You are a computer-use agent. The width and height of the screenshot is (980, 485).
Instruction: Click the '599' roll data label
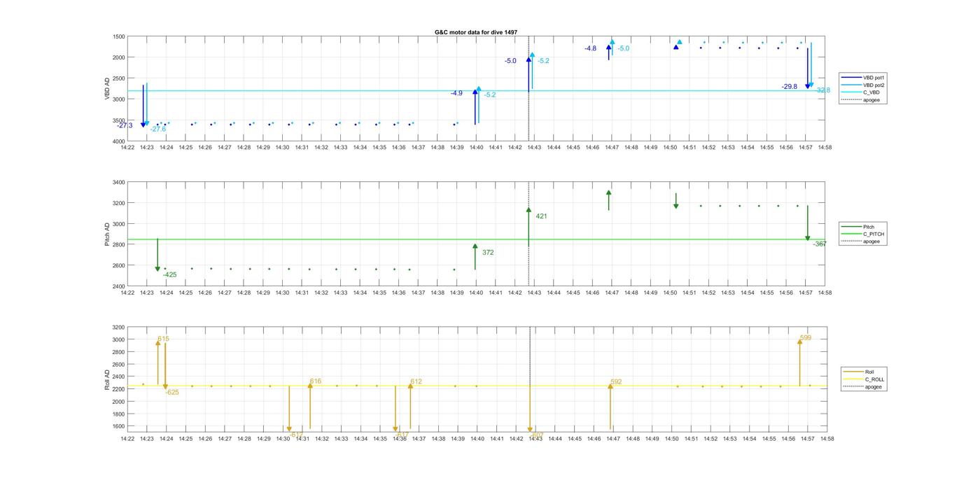point(806,338)
